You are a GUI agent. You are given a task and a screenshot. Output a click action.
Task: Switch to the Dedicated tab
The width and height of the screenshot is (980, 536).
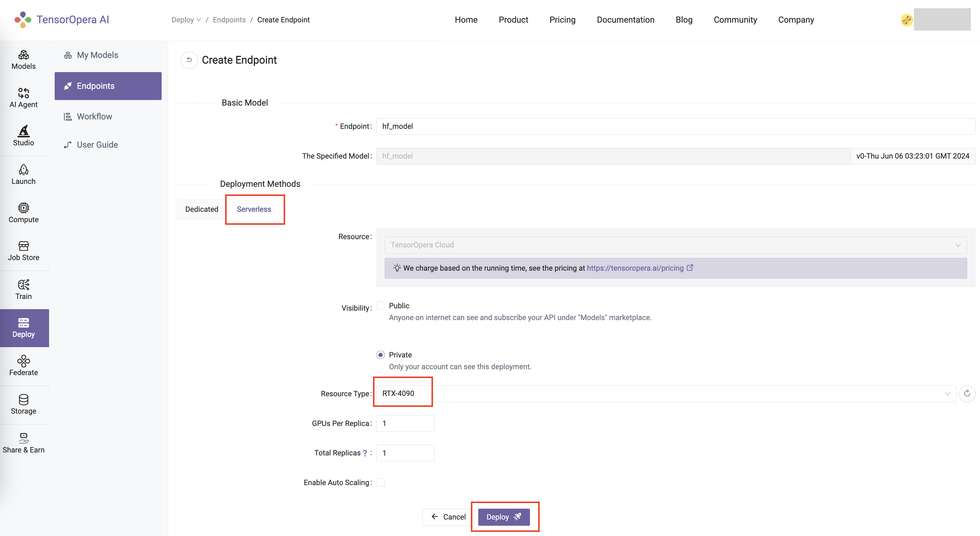tap(202, 209)
